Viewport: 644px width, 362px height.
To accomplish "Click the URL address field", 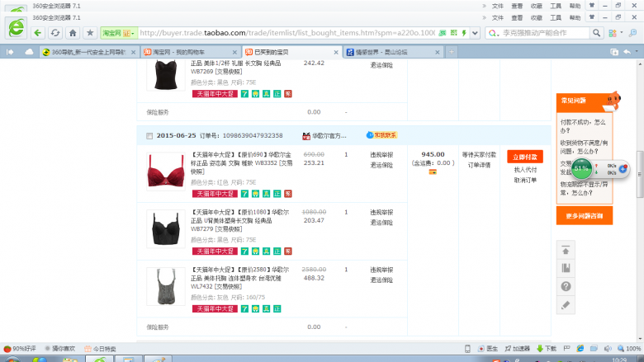I will point(287,33).
